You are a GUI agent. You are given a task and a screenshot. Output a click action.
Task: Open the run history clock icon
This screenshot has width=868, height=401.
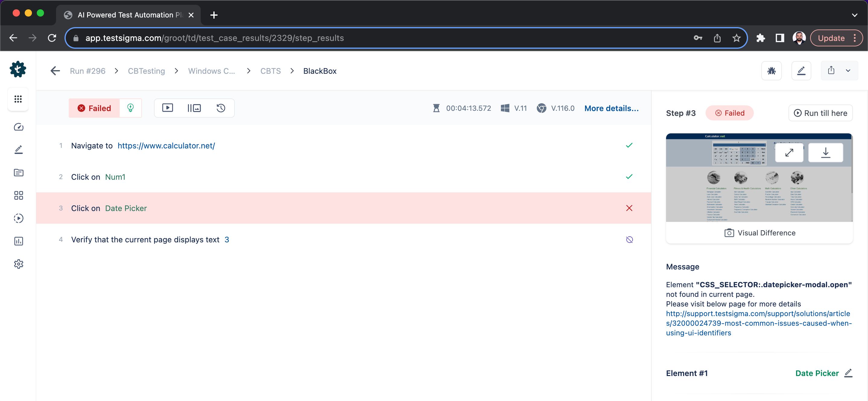pyautogui.click(x=221, y=108)
